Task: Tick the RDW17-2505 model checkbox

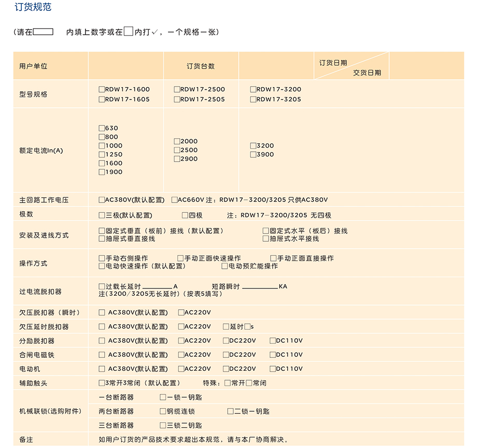Action: coord(177,99)
